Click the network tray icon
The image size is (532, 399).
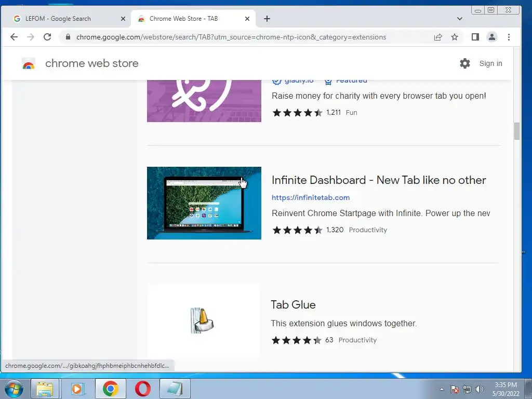pyautogui.click(x=467, y=389)
